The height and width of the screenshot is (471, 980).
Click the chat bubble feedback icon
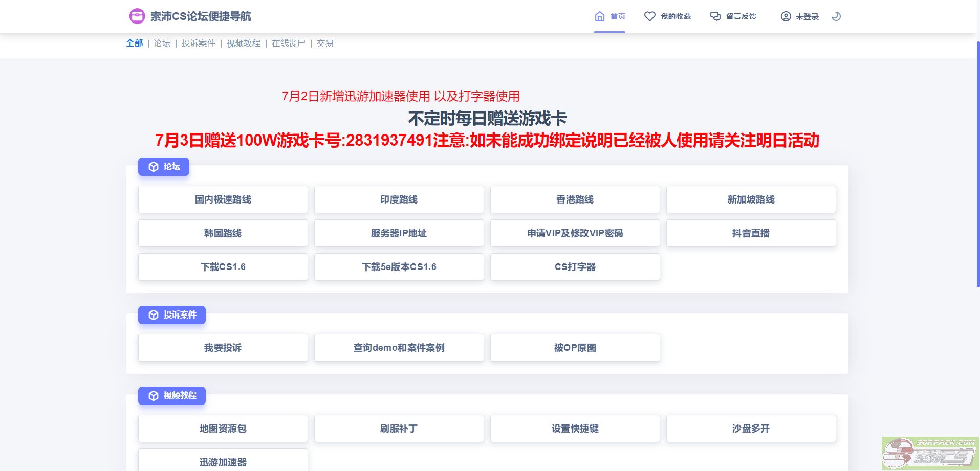tap(715, 16)
